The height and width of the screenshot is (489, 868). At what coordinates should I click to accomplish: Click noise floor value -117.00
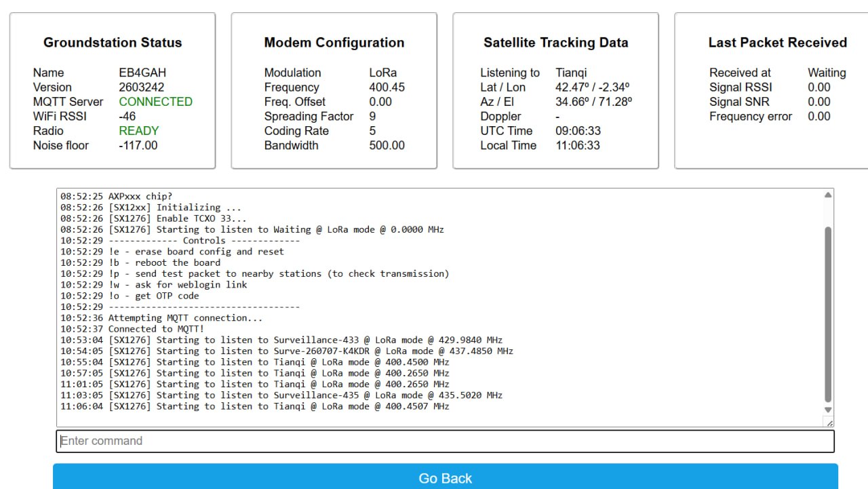coord(138,146)
